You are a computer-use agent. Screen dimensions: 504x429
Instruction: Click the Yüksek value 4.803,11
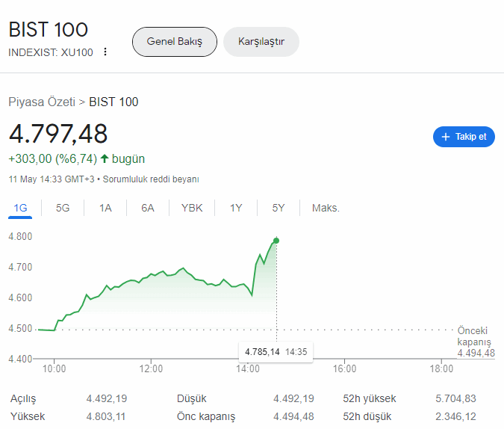coord(106,417)
